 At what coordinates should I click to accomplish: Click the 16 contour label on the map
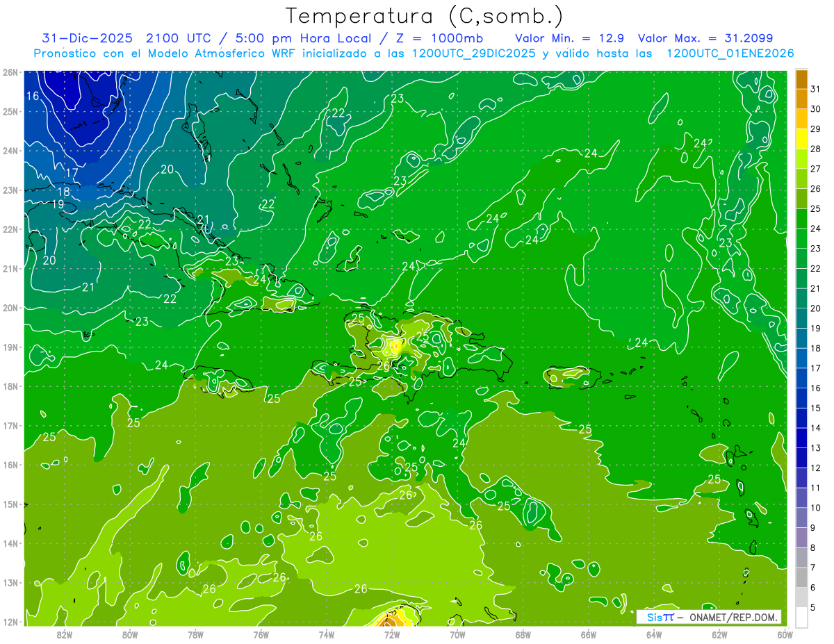(x=33, y=96)
